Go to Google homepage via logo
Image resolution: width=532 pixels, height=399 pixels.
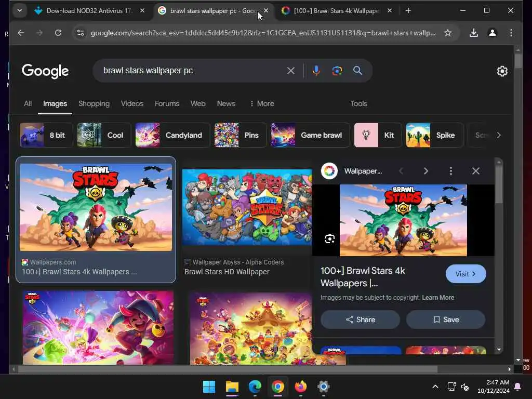[x=45, y=71]
